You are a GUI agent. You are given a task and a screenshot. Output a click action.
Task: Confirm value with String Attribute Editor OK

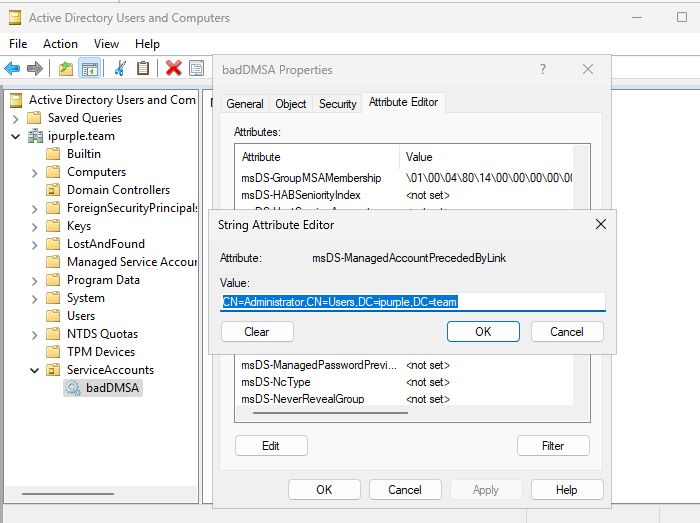483,332
